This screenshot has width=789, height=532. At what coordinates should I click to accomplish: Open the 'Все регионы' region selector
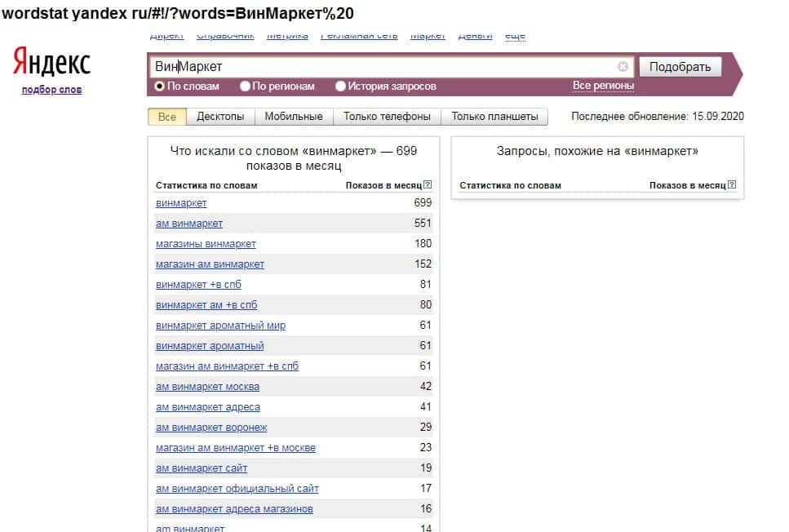point(603,86)
